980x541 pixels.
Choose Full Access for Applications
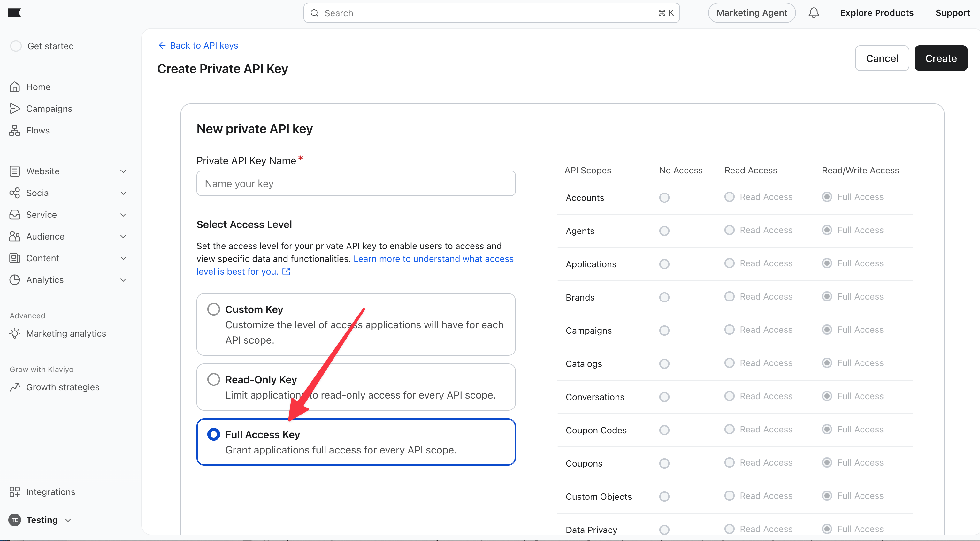pyautogui.click(x=827, y=263)
